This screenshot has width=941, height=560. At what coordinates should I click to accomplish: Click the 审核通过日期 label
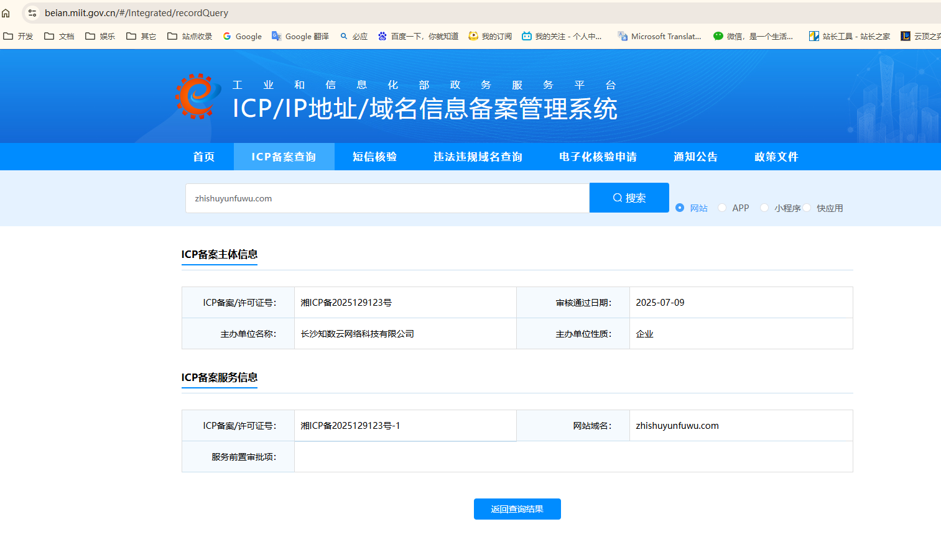(x=584, y=303)
